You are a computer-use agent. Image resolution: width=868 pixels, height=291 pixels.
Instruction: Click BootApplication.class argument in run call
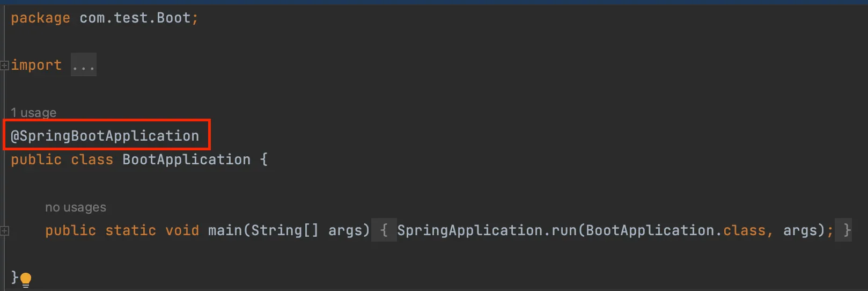[x=676, y=230]
